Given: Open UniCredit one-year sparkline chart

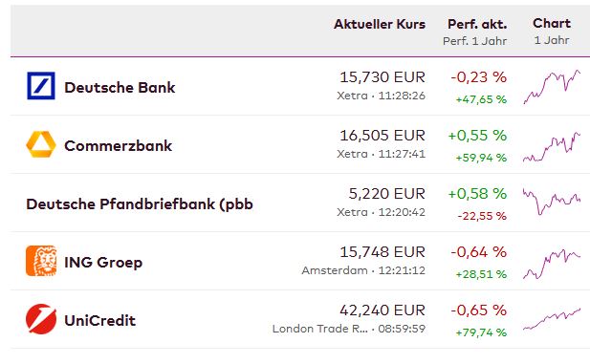Looking at the screenshot, I should pyautogui.click(x=552, y=319).
